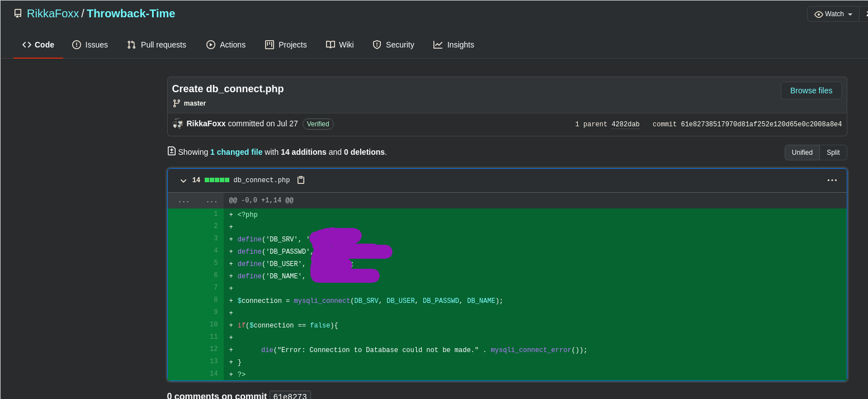The width and height of the screenshot is (868, 399).
Task: Click the green diffstat blocks
Action: [x=217, y=180]
